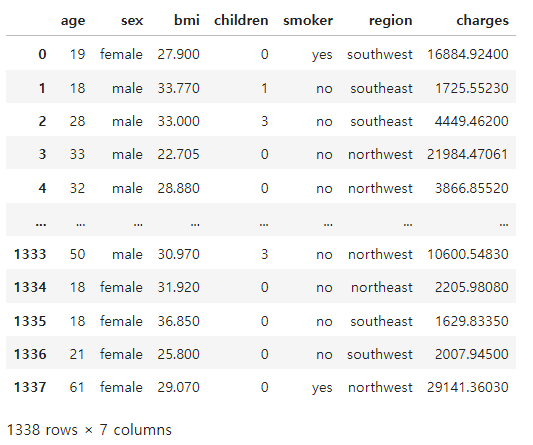Click bmi value 30.970
The width and height of the screenshot is (533, 445).
tap(178, 254)
